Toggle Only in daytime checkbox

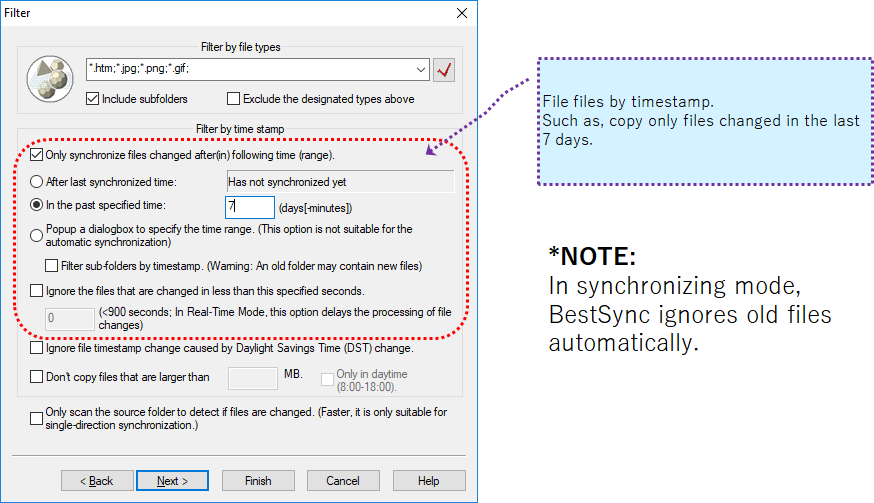pyautogui.click(x=327, y=380)
